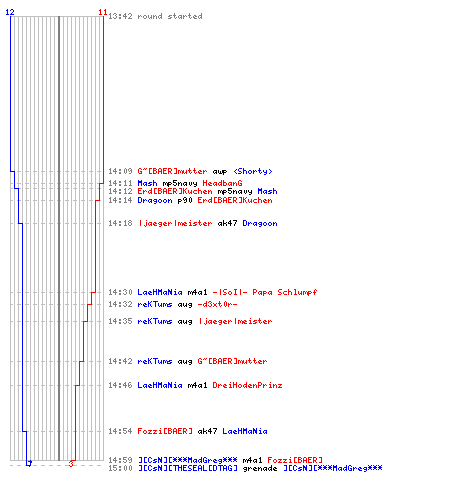Viewport: 450px width, 500px height.
Task: Select the 14:18 timestamp marker
Action: [x=120, y=223]
